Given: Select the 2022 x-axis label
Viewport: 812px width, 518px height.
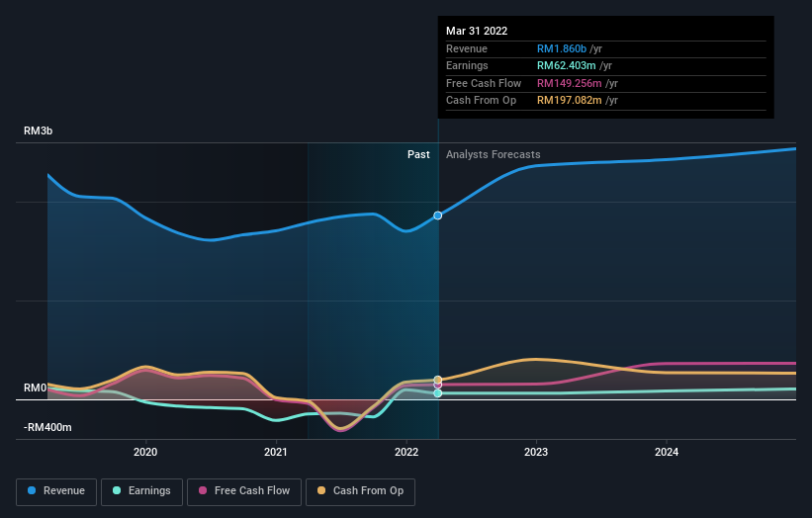Looking at the screenshot, I should pyautogui.click(x=406, y=452).
